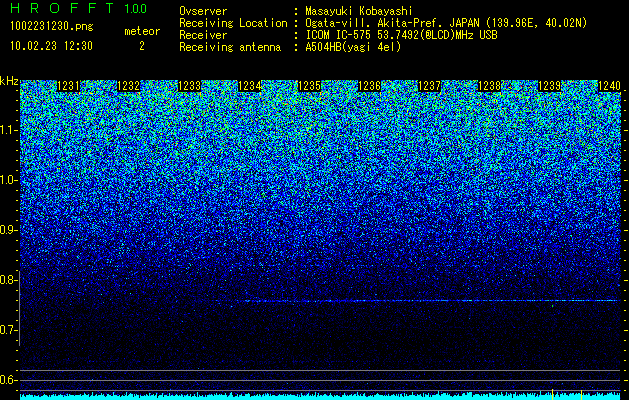Click the 1237 time marker
The image size is (629, 400).
[429, 86]
